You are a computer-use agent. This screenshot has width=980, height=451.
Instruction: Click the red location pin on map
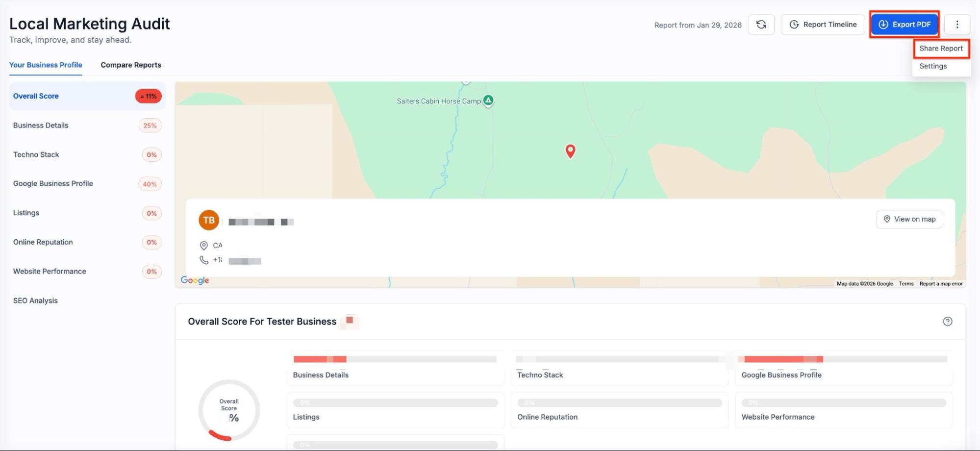tap(570, 150)
